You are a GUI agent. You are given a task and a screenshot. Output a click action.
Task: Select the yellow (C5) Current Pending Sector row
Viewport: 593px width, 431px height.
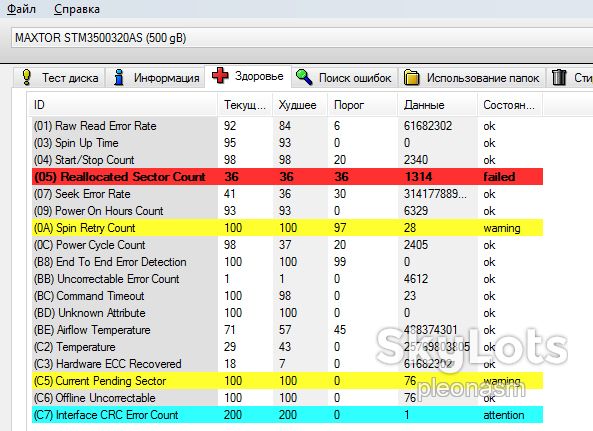pyautogui.click(x=287, y=381)
